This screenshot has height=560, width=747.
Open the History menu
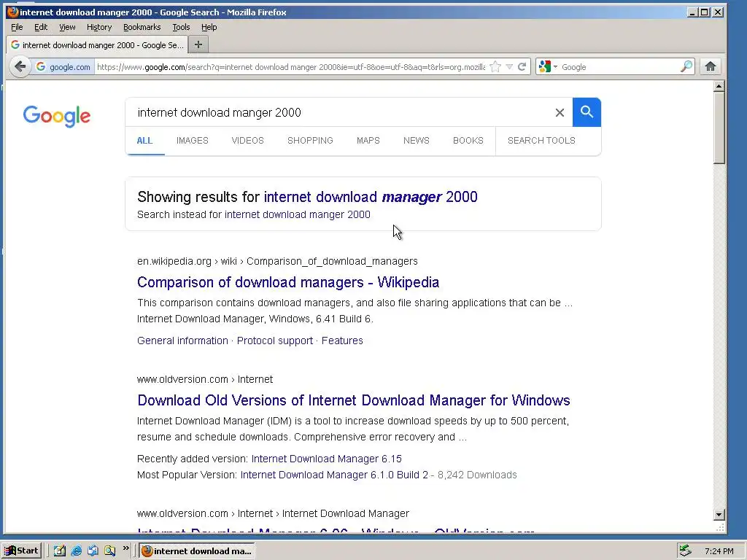[x=99, y=27]
